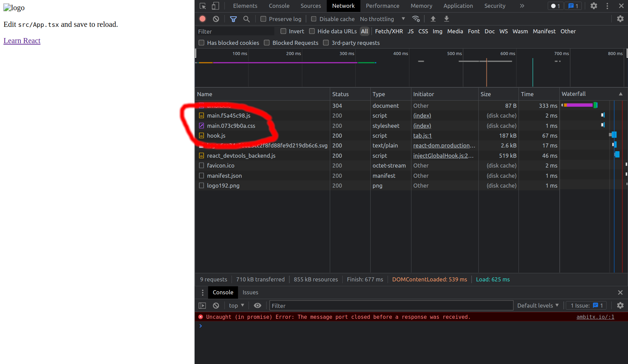Open the top context dropdown
628x364 pixels.
coord(236,306)
